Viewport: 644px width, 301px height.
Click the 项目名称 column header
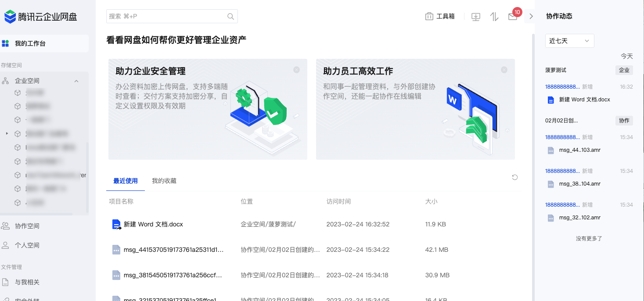tap(121, 201)
